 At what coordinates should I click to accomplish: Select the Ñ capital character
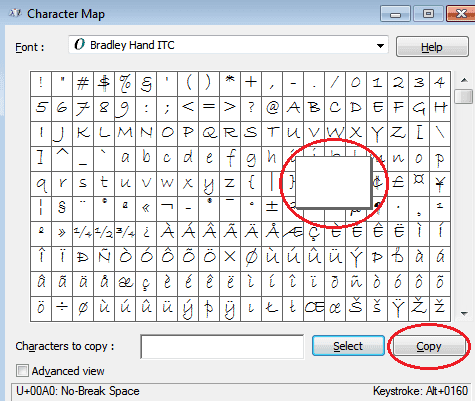point(104,258)
